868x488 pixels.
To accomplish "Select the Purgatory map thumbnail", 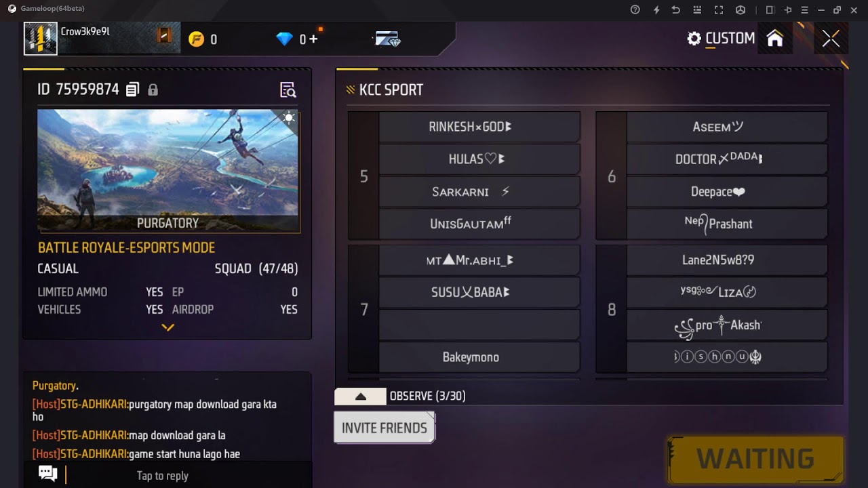I will coord(167,171).
